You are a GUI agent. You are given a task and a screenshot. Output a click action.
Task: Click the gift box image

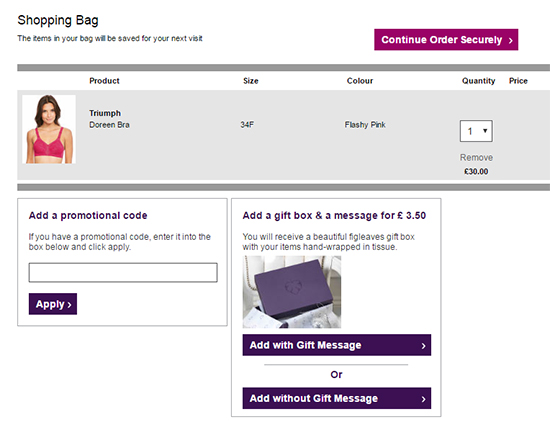[x=291, y=292]
